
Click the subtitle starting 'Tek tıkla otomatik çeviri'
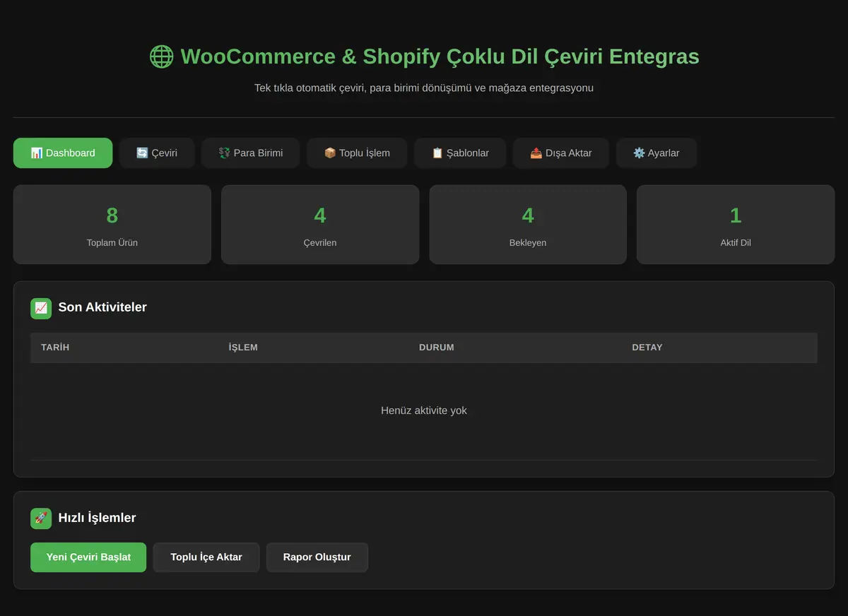424,88
